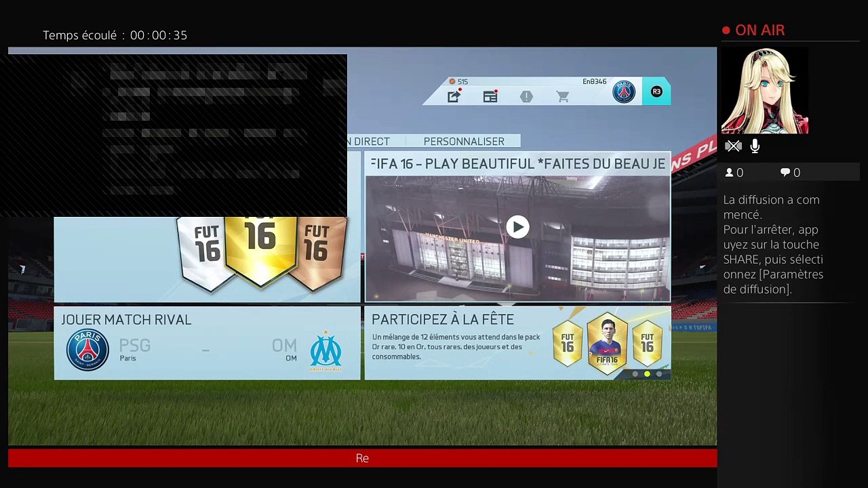Viewport: 868px width, 488px height.
Task: Open the PARTICIPEZ À LA FÊTE tile
Action: click(x=517, y=343)
